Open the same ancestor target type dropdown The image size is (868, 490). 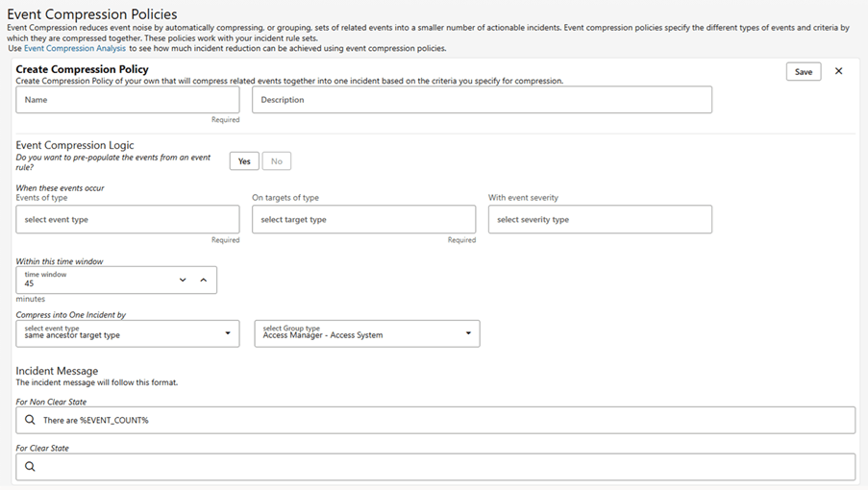(x=127, y=333)
